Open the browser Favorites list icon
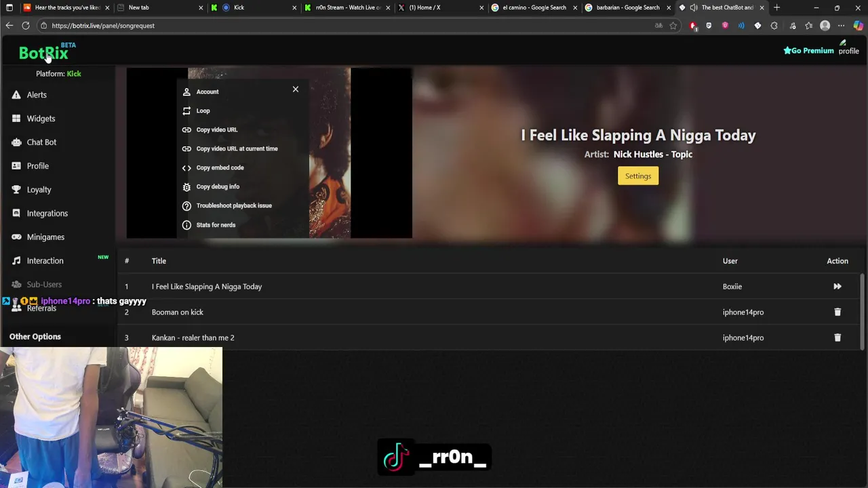The height and width of the screenshot is (488, 868). [x=808, y=26]
